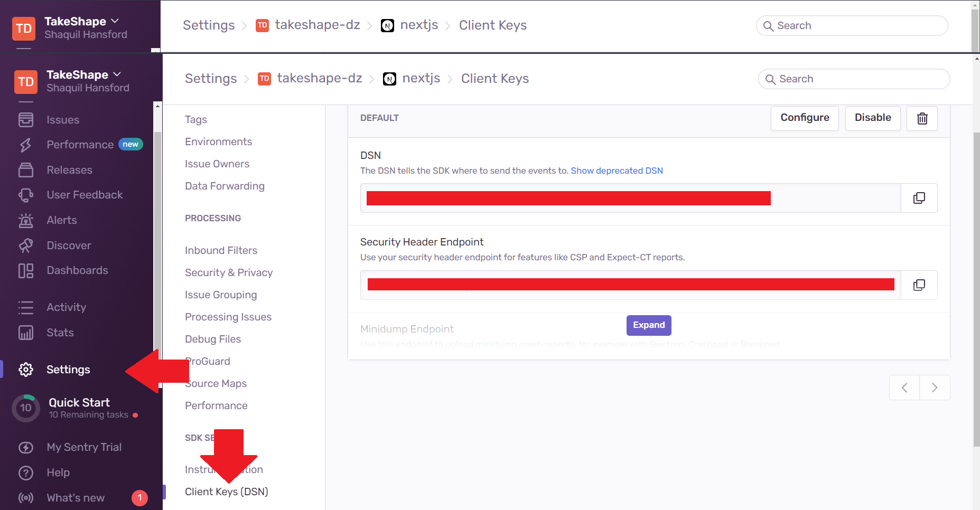
Task: Click the takeshape-dz TD badge in lower breadcrumb
Action: tap(264, 79)
